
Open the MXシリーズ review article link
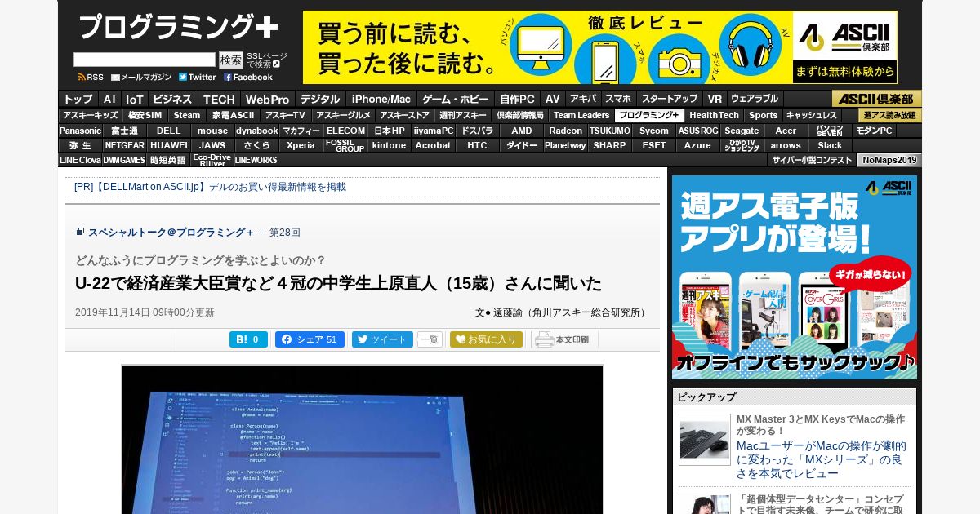click(822, 459)
